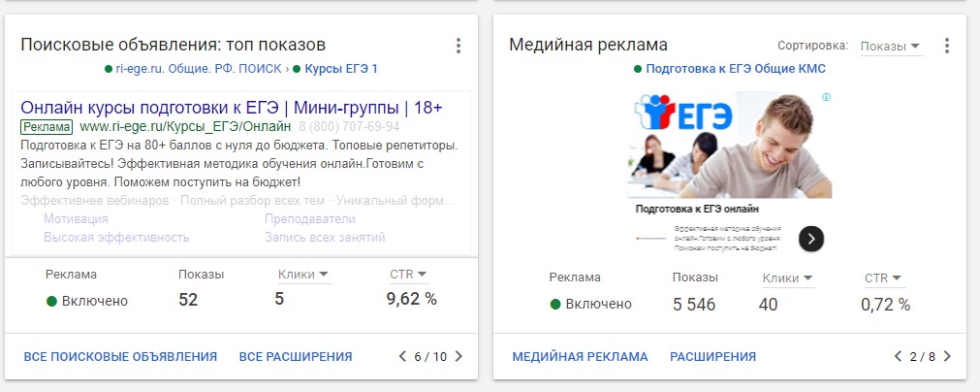Open Подготовка к ЕГЭ Общие КМС link
Viewport: 980px width, 392px height.
[736, 69]
